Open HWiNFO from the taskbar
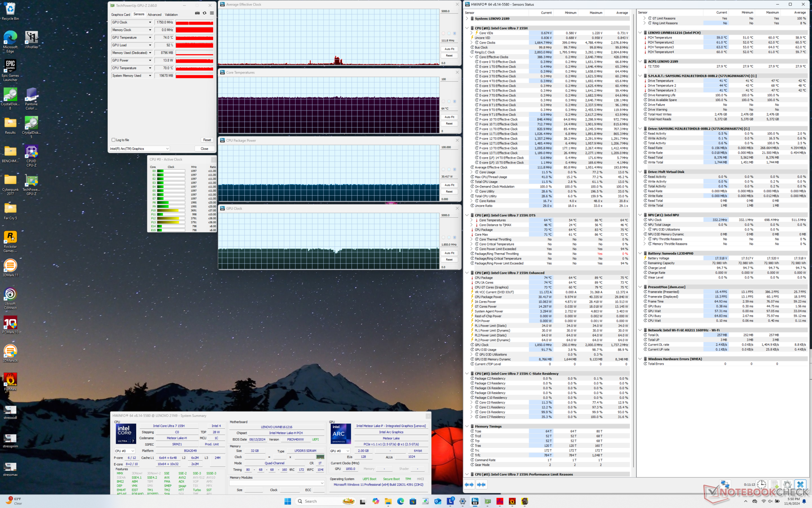 click(475, 501)
